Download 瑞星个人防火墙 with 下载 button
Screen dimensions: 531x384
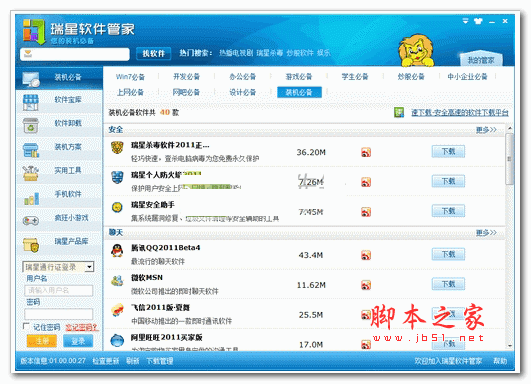pyautogui.click(x=448, y=181)
